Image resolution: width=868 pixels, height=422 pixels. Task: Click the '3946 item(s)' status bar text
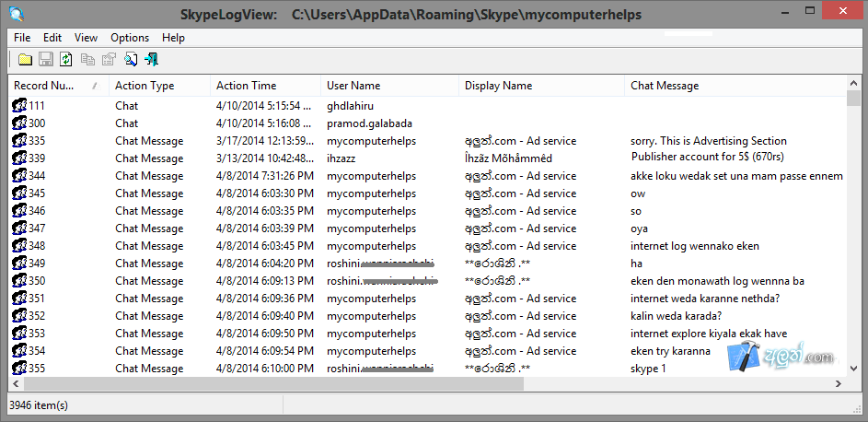pyautogui.click(x=39, y=405)
